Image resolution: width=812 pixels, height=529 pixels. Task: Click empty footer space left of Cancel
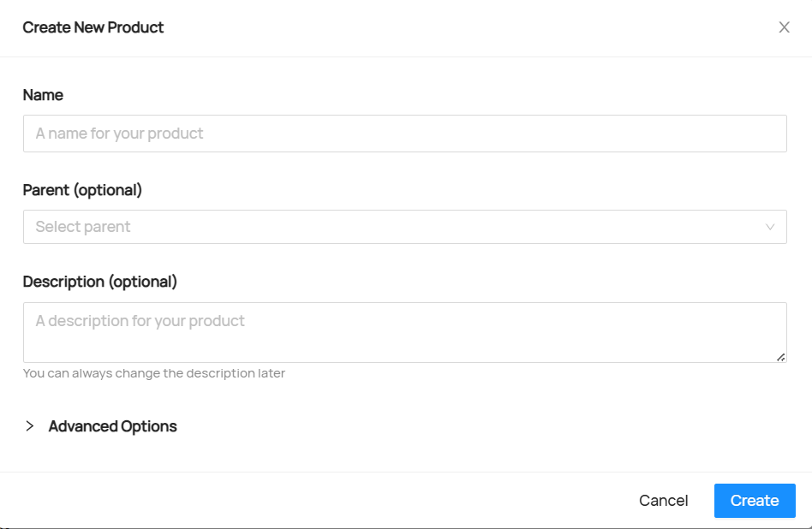[325, 501]
